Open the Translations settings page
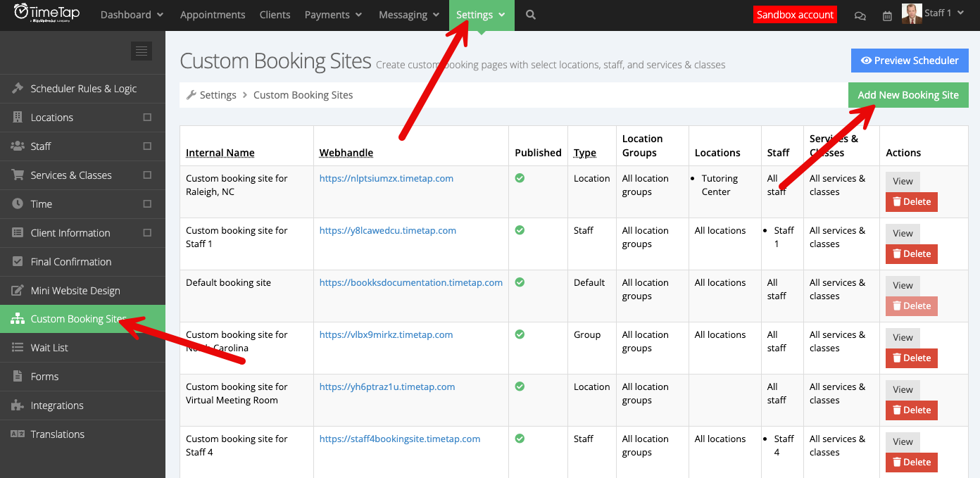The width and height of the screenshot is (980, 478). click(x=82, y=434)
